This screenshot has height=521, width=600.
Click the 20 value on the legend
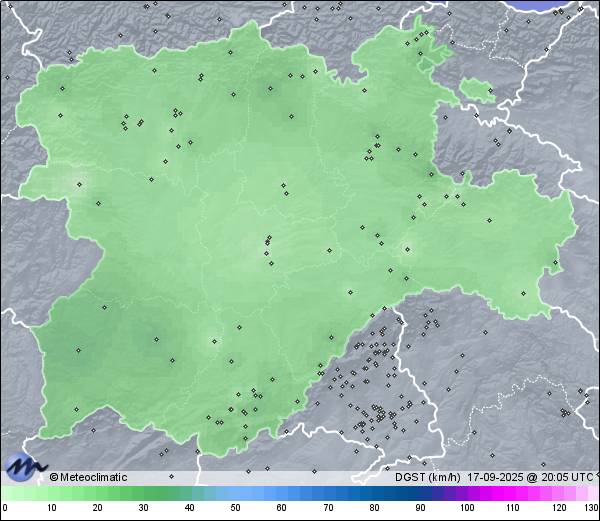pyautogui.click(x=98, y=508)
